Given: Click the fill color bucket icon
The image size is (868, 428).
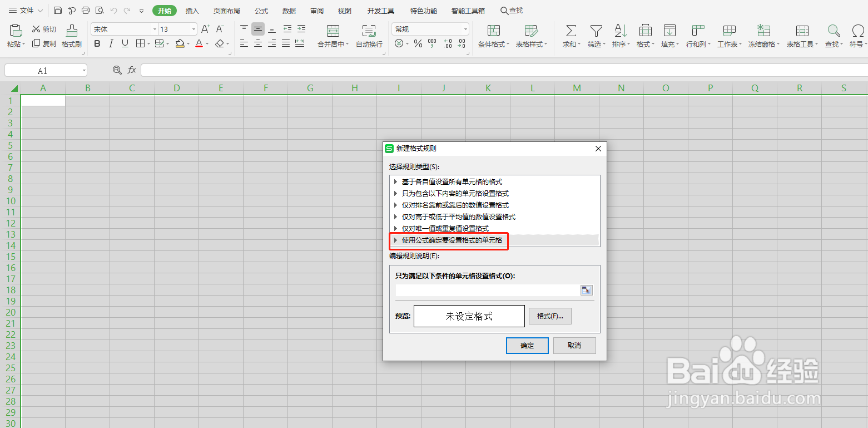Looking at the screenshot, I should click(180, 43).
